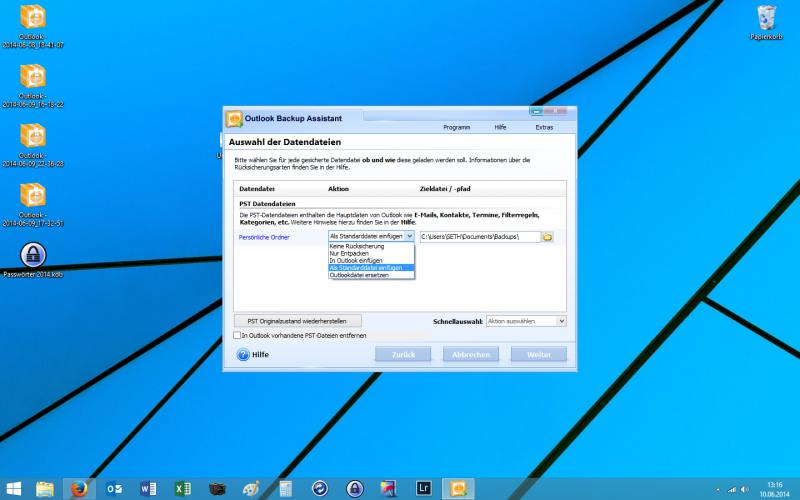Click the 'Persönliche Ordner' blue link
This screenshot has width=800, height=500.
[264, 237]
